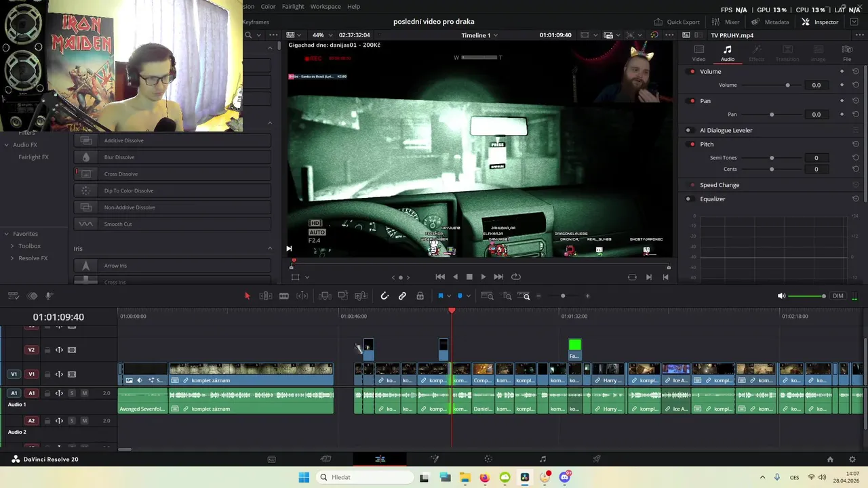This screenshot has height=488, width=868.
Task: Activate the Blade edit mode tool
Action: tap(284, 296)
